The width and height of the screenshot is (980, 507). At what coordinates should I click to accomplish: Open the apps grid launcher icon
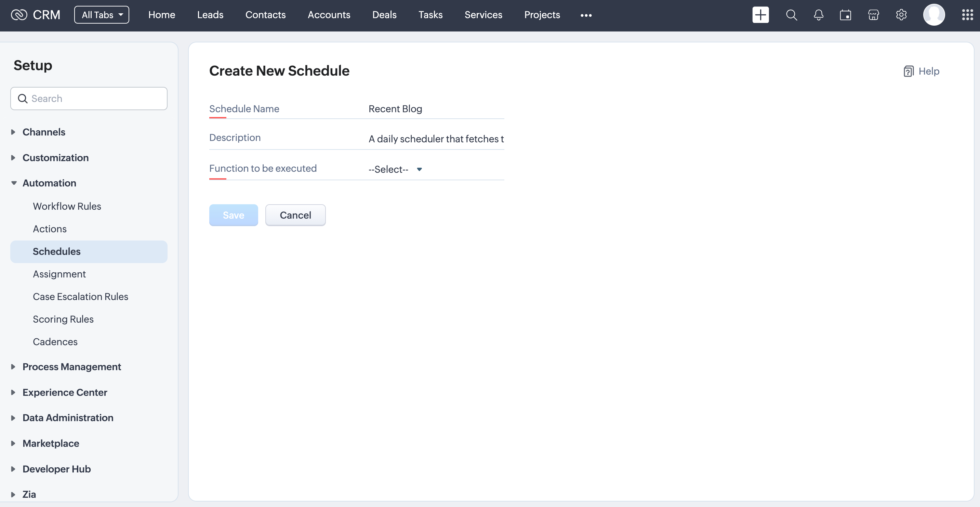pos(967,15)
